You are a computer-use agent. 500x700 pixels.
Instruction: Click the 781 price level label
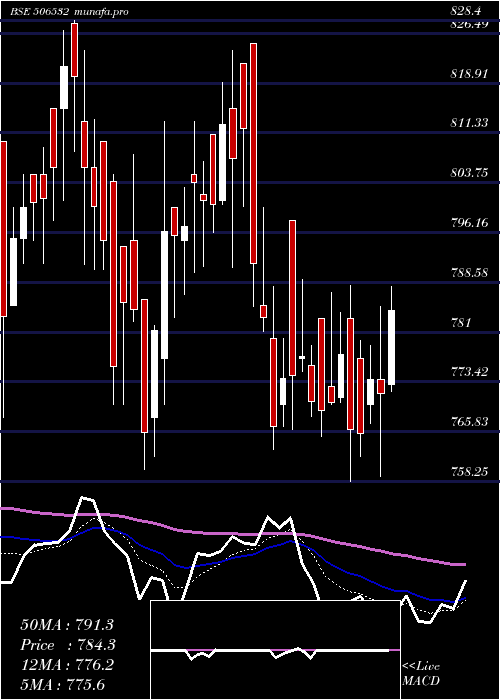pyautogui.click(x=461, y=322)
